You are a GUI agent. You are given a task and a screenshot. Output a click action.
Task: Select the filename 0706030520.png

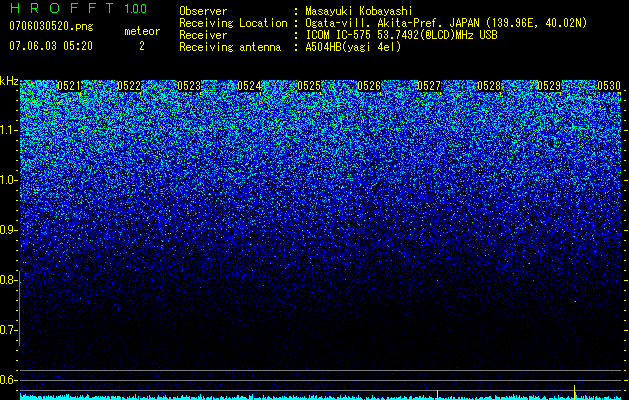pyautogui.click(x=51, y=26)
